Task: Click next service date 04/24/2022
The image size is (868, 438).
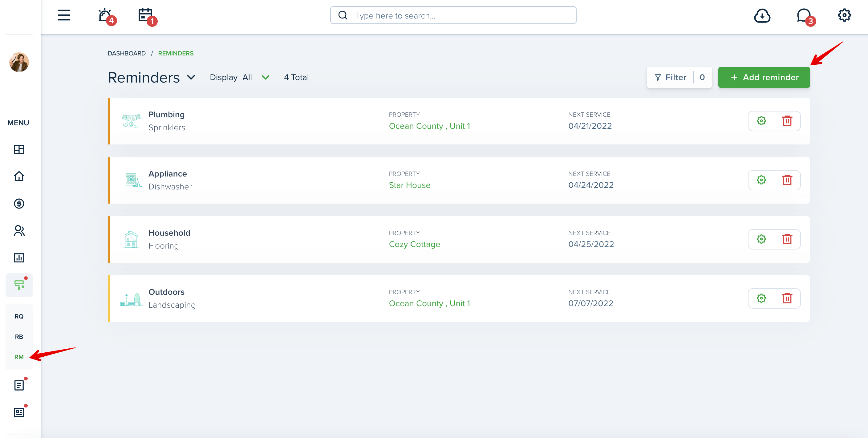Action: (591, 185)
